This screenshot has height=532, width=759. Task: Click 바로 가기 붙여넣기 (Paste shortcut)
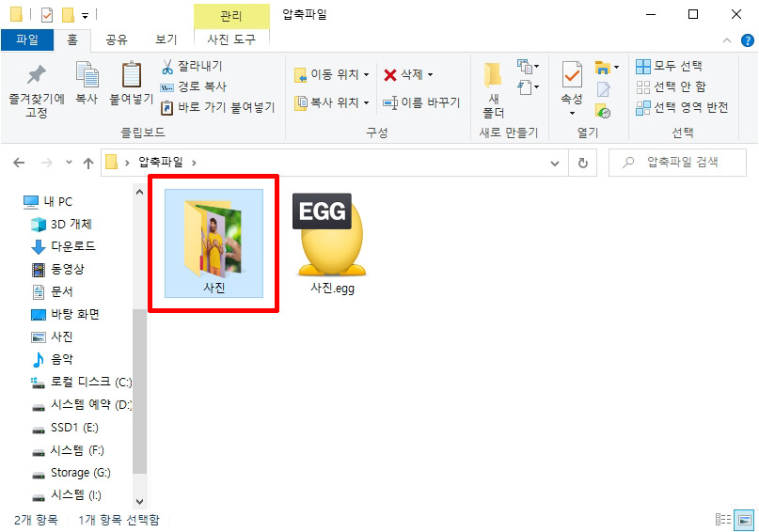(218, 107)
